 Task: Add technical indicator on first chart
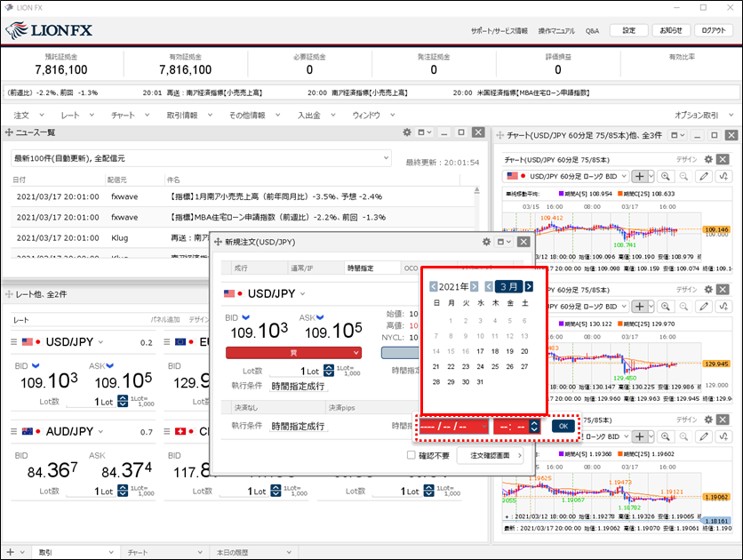coord(723,176)
